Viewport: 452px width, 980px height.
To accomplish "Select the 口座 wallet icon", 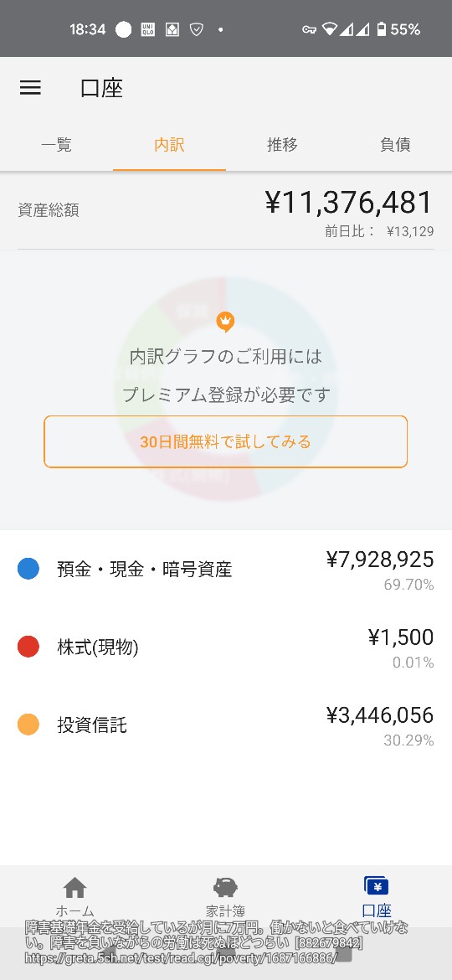I will 377,886.
